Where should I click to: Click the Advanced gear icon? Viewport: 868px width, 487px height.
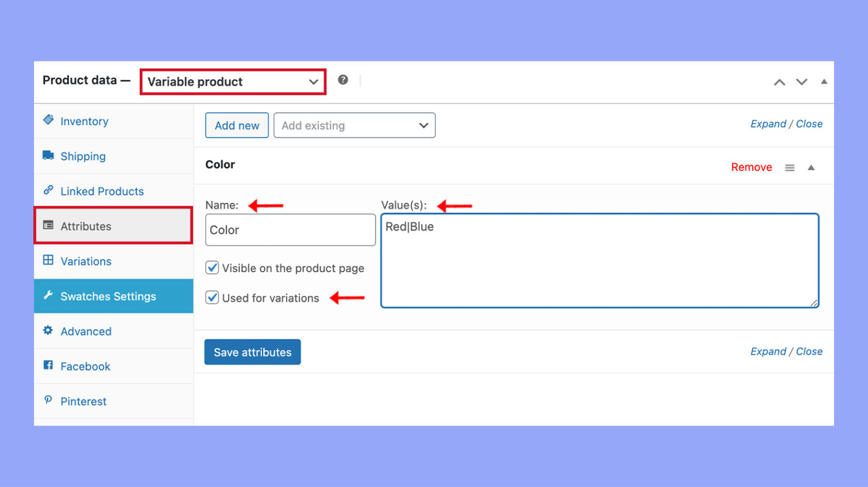click(x=48, y=331)
